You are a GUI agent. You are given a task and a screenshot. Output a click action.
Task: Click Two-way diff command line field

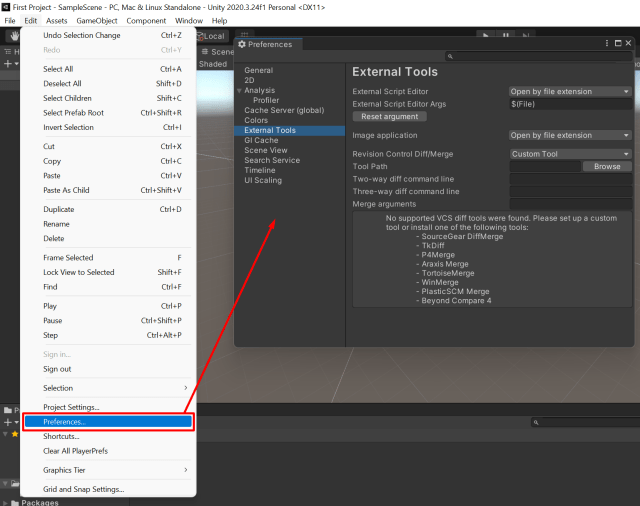coord(571,179)
